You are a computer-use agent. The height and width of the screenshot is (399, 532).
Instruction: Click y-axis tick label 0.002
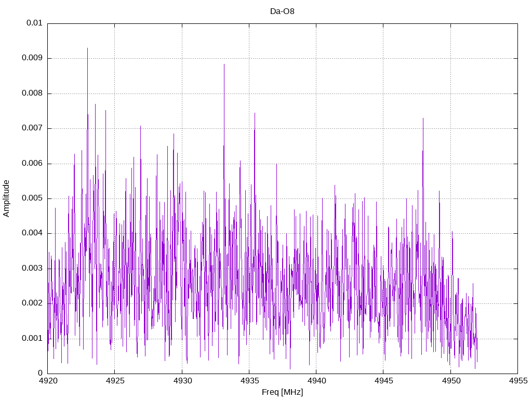32,303
